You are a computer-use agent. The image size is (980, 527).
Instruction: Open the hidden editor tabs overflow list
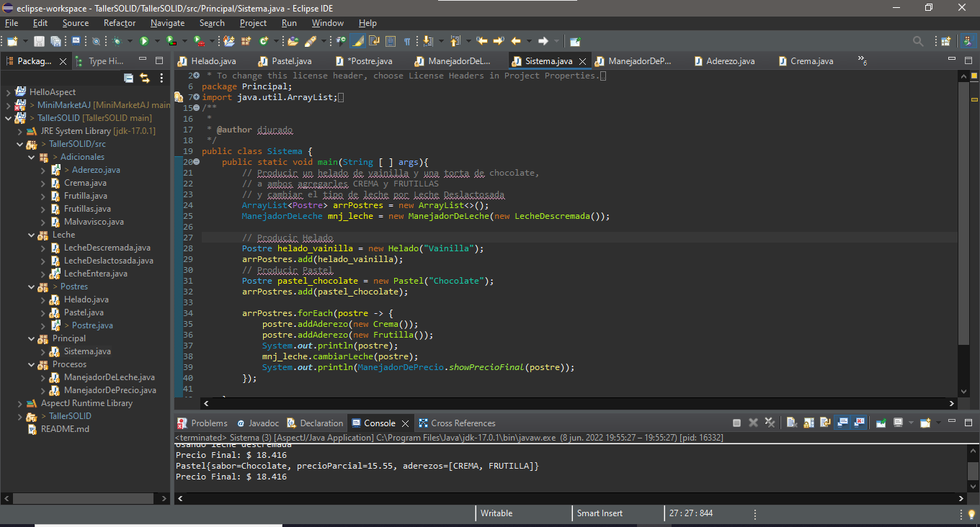point(862,61)
